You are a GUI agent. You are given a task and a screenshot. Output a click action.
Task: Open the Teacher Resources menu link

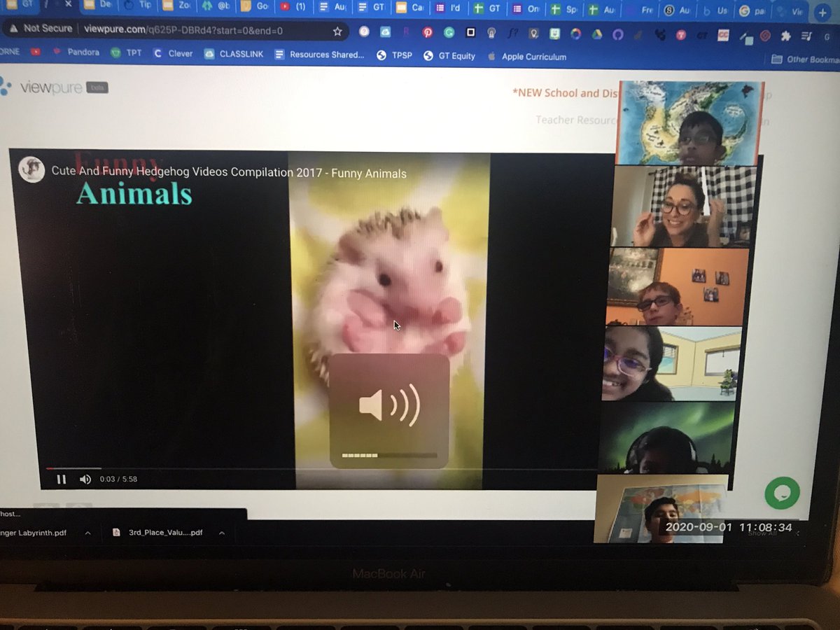pos(576,120)
